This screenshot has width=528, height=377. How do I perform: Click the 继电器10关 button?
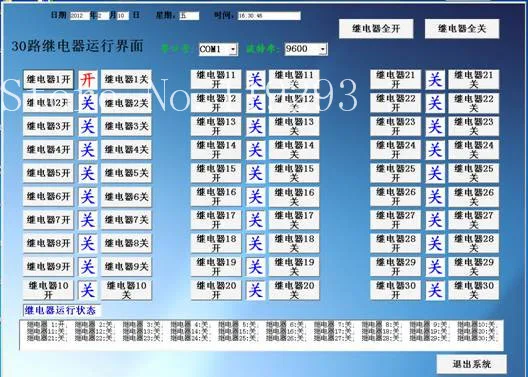(x=126, y=290)
